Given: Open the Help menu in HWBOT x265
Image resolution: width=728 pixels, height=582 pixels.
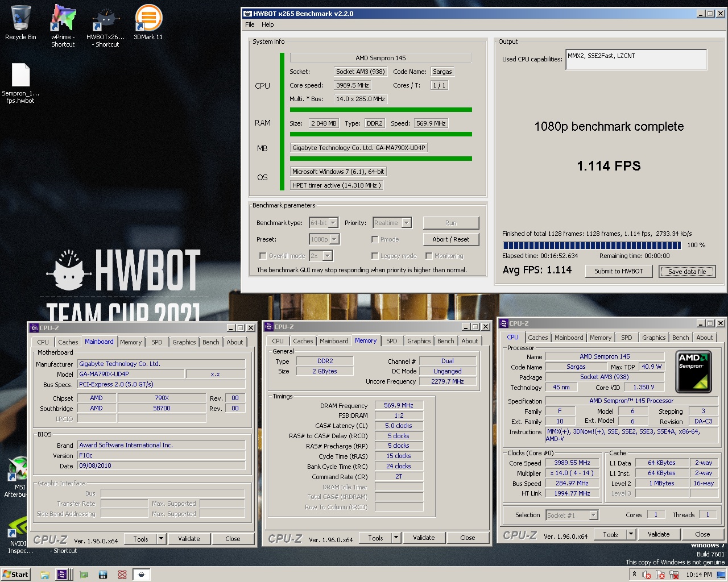Looking at the screenshot, I should (267, 24).
